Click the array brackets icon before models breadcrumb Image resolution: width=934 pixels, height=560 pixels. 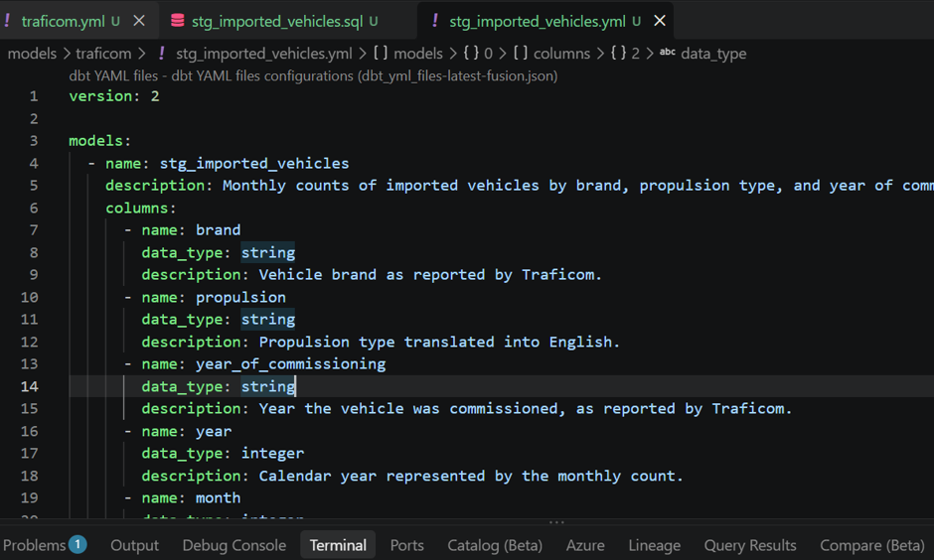381,53
